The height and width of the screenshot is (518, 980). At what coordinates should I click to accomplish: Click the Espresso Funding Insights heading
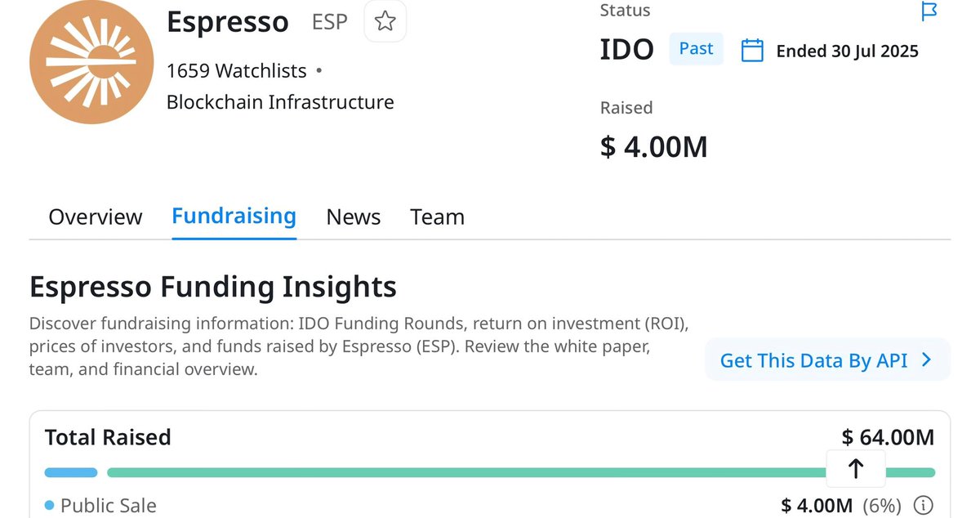213,287
